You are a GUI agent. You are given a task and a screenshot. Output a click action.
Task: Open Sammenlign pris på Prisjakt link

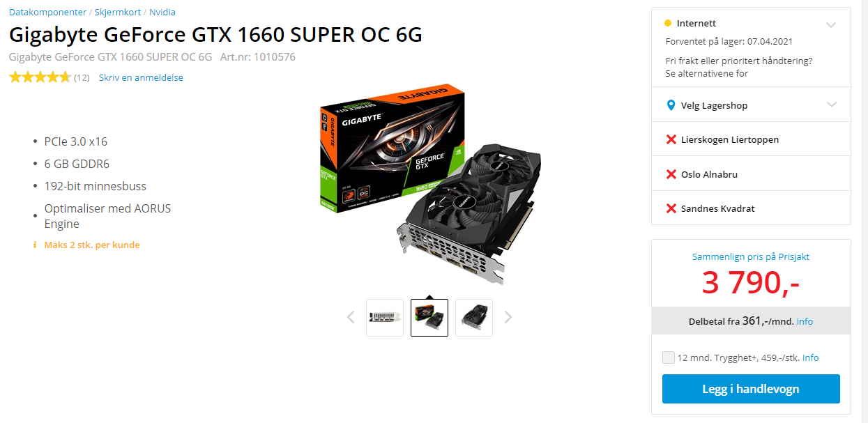click(751, 256)
